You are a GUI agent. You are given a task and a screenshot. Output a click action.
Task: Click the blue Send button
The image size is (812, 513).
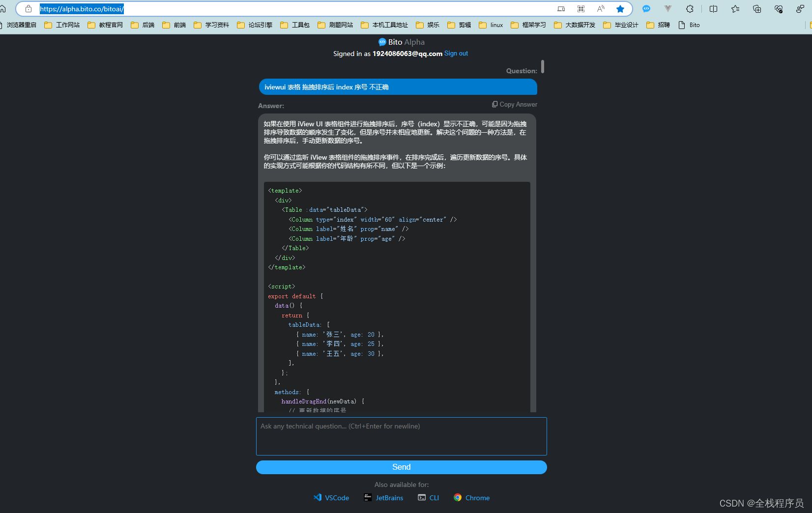click(402, 467)
